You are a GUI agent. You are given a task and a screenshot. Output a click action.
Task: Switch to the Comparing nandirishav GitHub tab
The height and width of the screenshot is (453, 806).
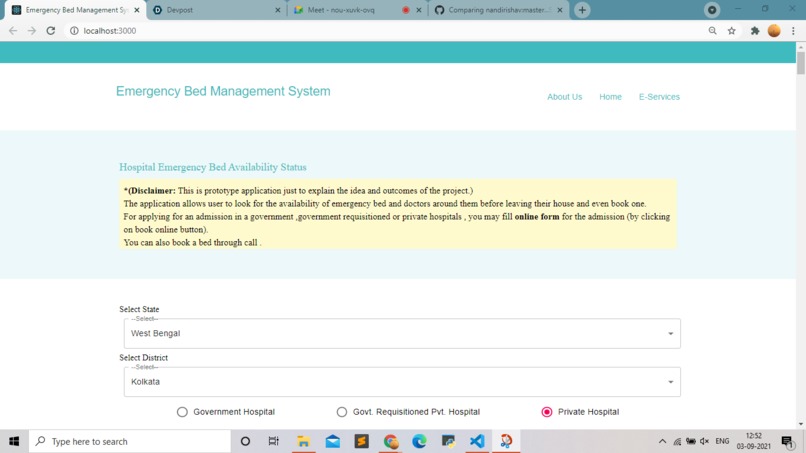click(498, 10)
